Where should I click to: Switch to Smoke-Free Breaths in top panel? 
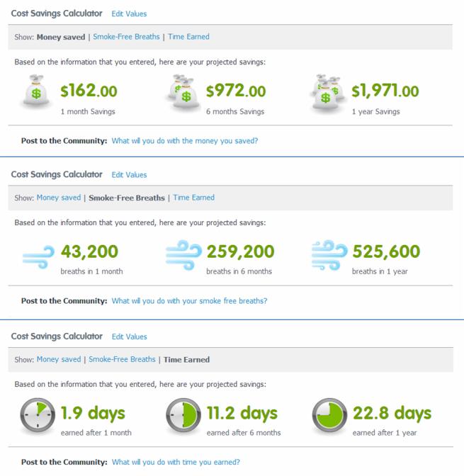tap(126, 37)
